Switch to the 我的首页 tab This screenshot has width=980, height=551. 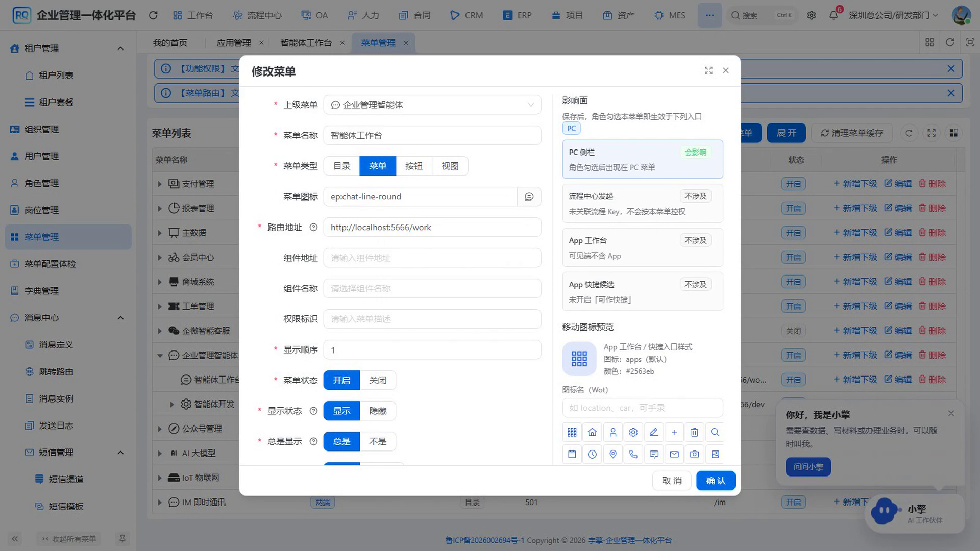170,43
